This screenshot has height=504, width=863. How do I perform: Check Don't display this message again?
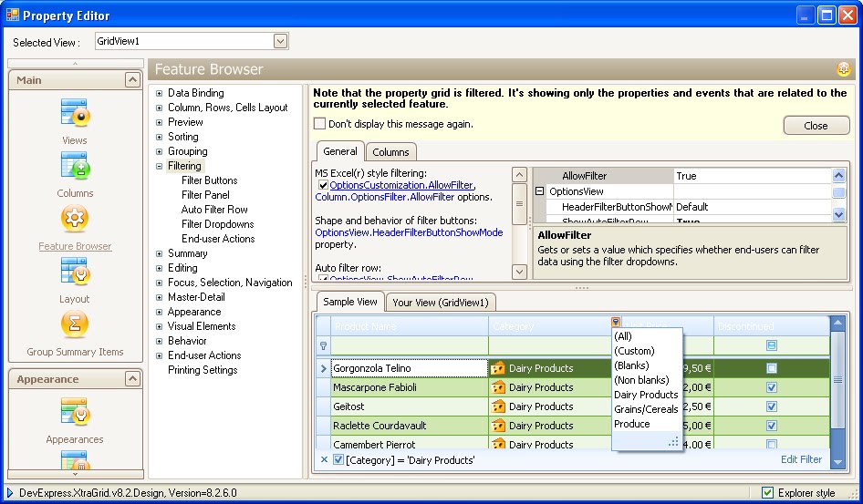(x=319, y=124)
